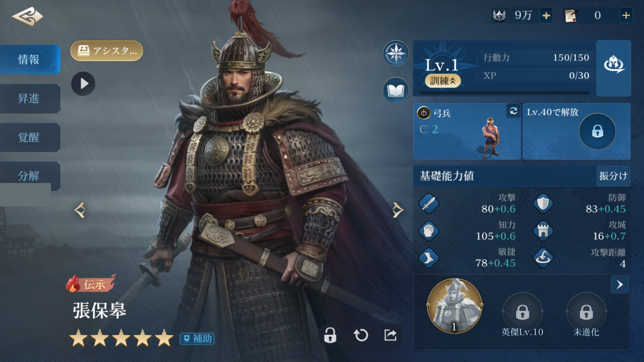Reset the hero with circular arrow icon
644x362 pixels.
tap(361, 335)
